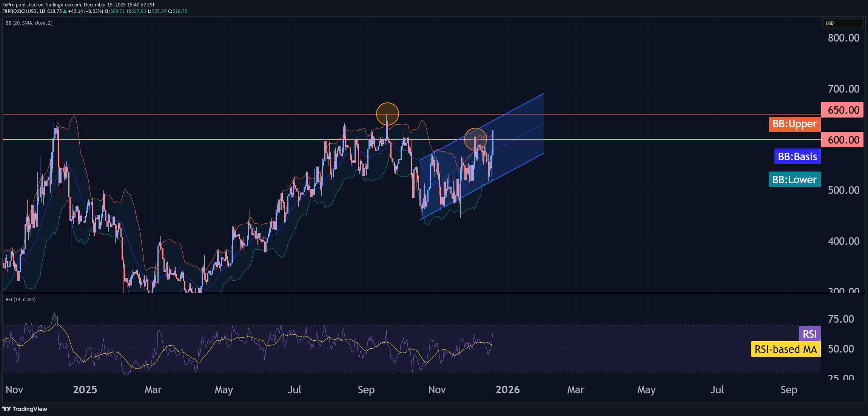Open the 1D timeframe selector
Viewport: 868px width, 416px height.
tap(42, 11)
